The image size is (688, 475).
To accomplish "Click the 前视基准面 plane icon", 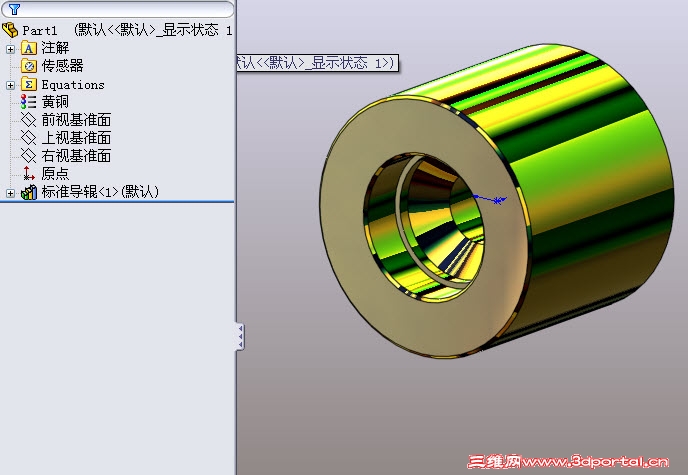I will click(x=29, y=120).
